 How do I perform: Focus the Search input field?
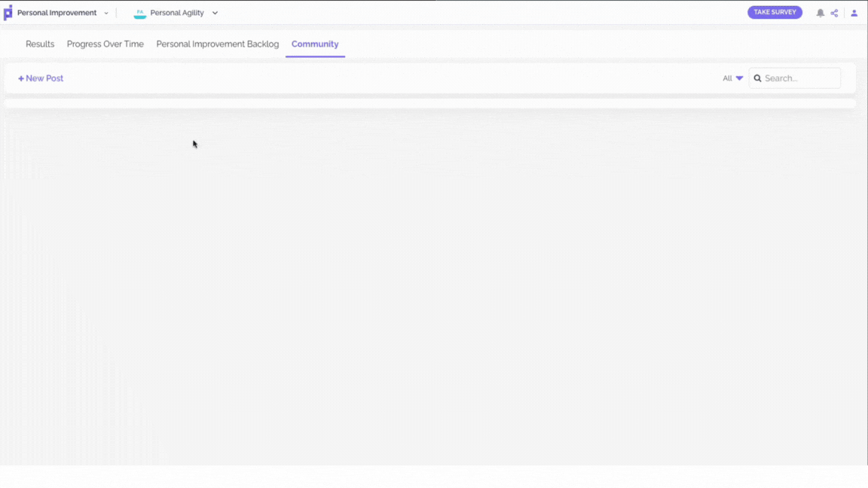(794, 78)
